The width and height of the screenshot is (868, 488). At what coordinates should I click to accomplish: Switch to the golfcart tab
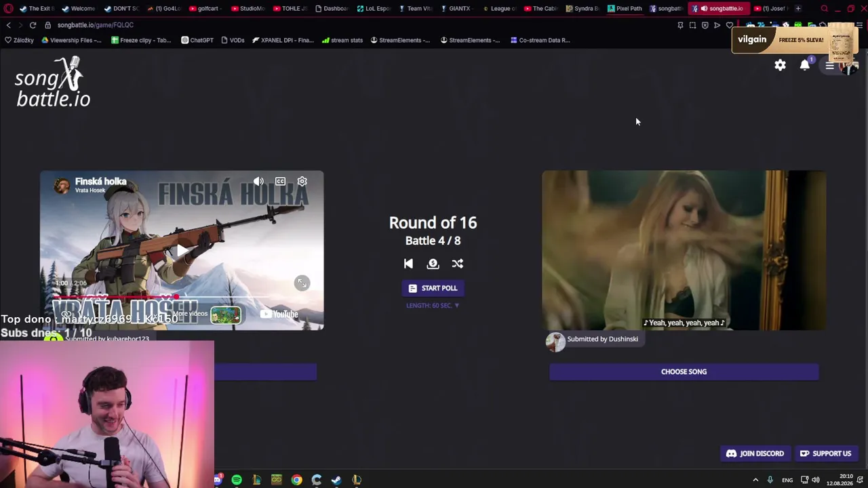pyautogui.click(x=204, y=9)
